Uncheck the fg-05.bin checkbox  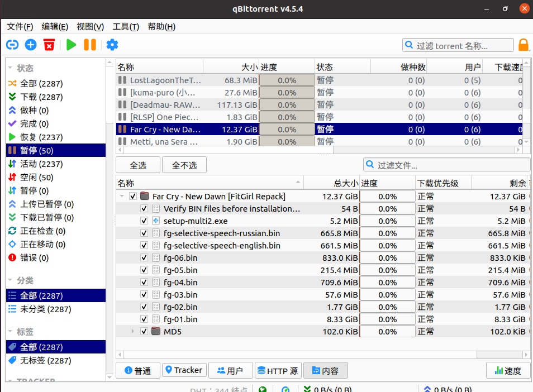click(144, 270)
